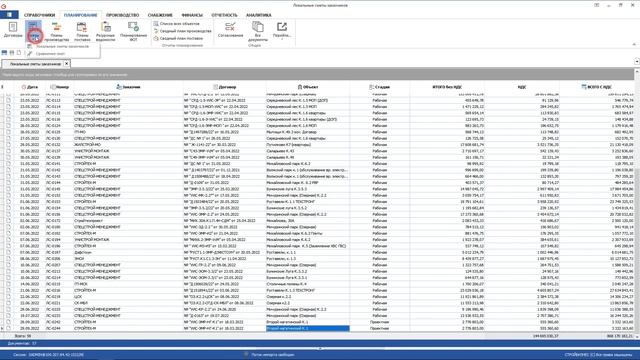
Task: Click the Согласование ribbon icon
Action: (230, 30)
